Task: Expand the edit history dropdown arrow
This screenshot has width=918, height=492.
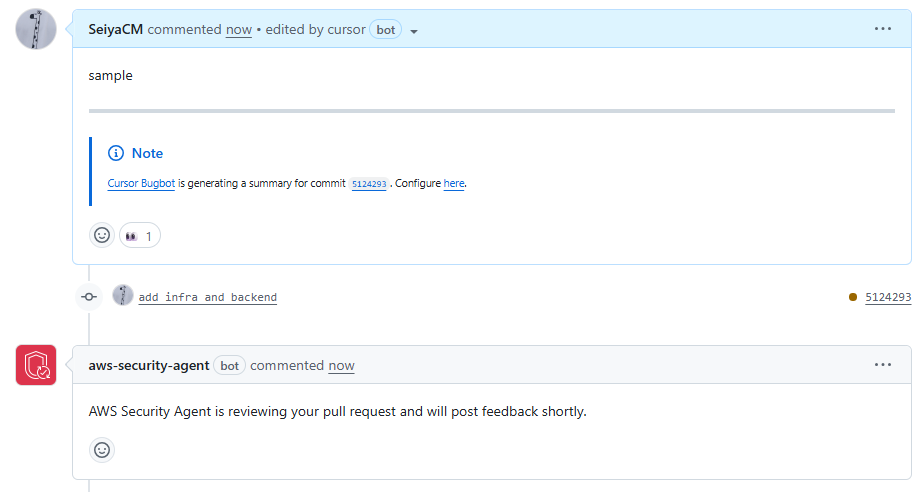Action: pyautogui.click(x=414, y=31)
